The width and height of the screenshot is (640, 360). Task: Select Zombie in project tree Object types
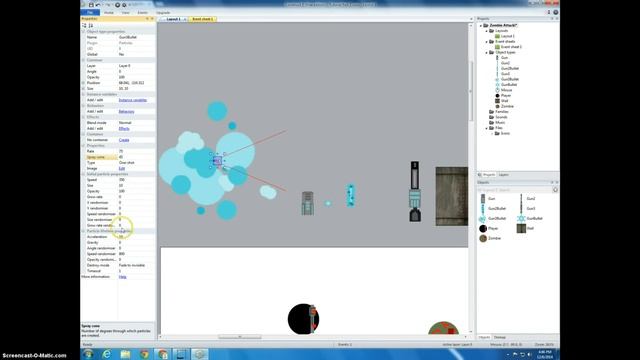tap(504, 106)
